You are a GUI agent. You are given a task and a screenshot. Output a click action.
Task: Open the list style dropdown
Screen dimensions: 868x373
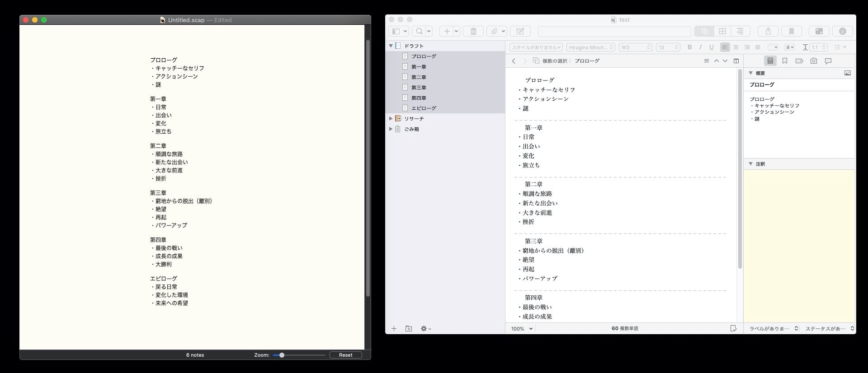point(840,47)
